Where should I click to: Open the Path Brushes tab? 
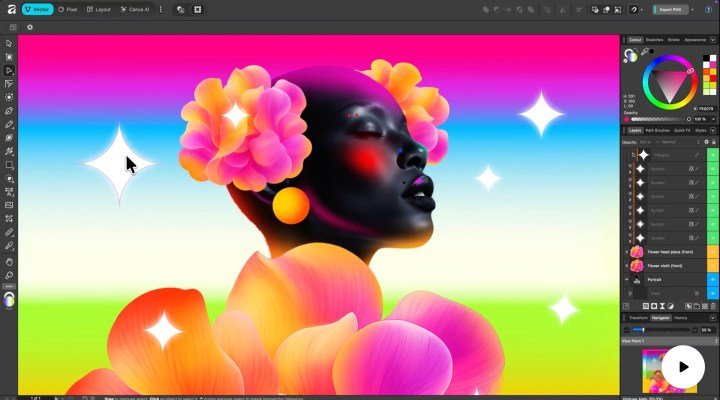point(657,130)
